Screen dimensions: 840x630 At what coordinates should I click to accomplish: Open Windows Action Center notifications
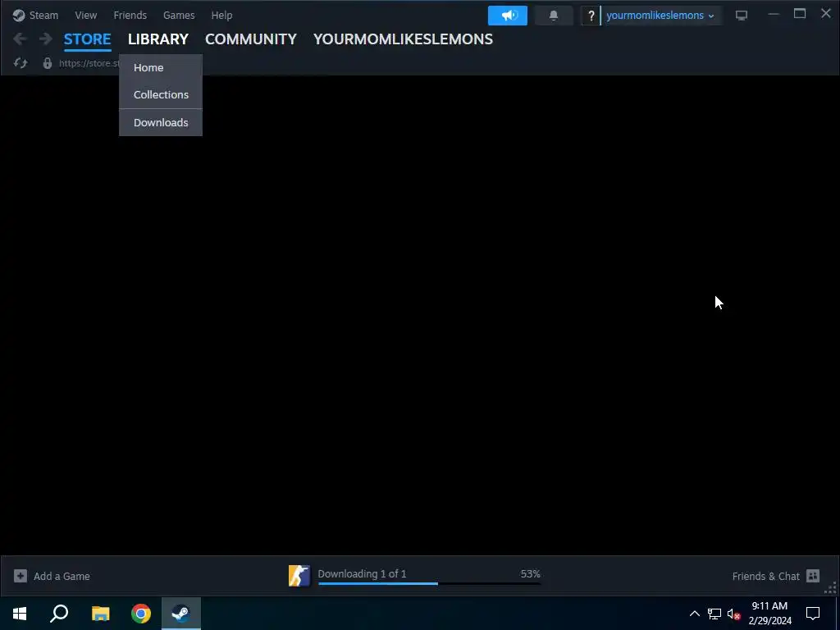[813, 614]
